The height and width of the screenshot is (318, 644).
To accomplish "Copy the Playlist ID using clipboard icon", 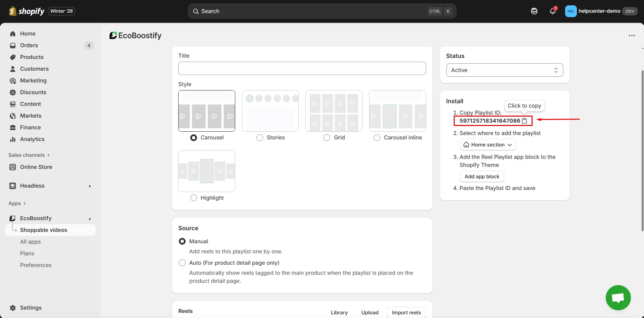I will click(x=525, y=121).
